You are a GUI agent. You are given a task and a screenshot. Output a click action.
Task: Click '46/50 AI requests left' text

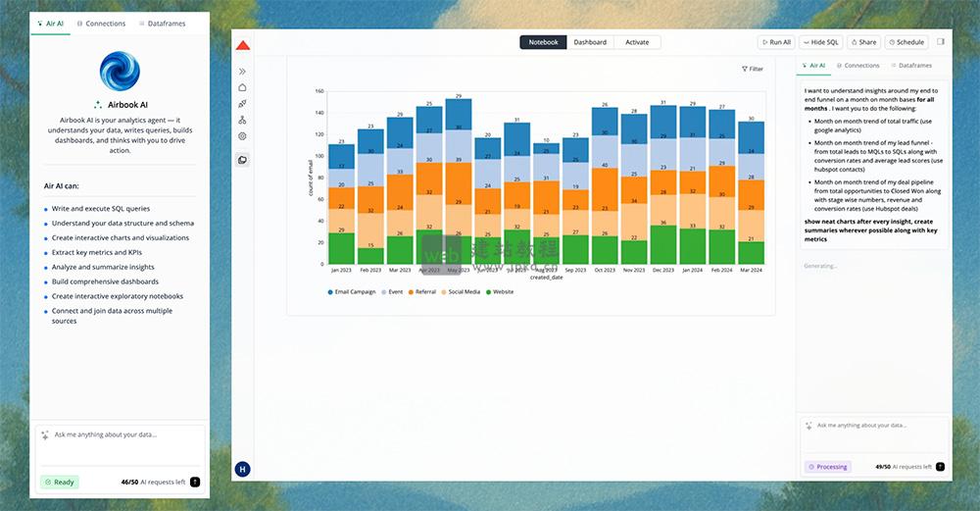pyautogui.click(x=153, y=483)
